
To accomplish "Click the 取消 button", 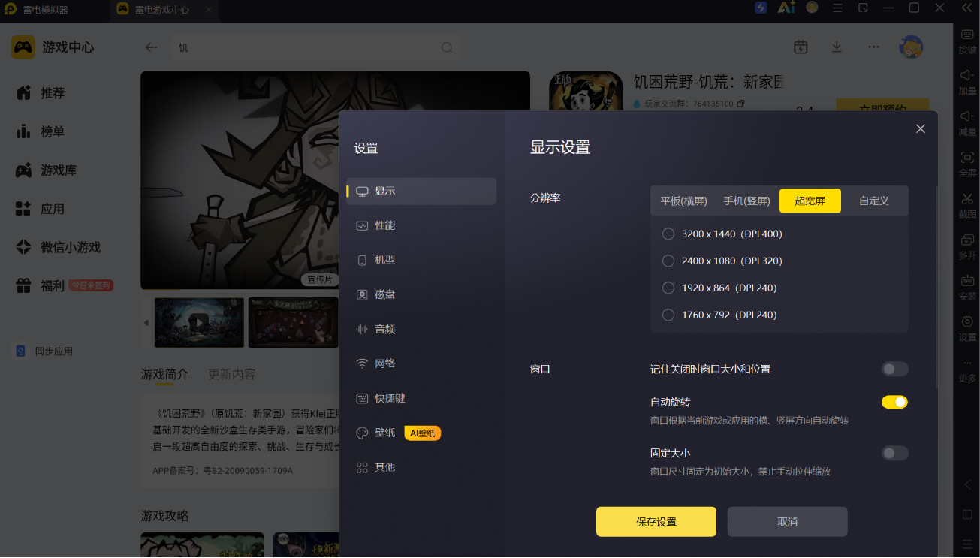I will pos(788,522).
